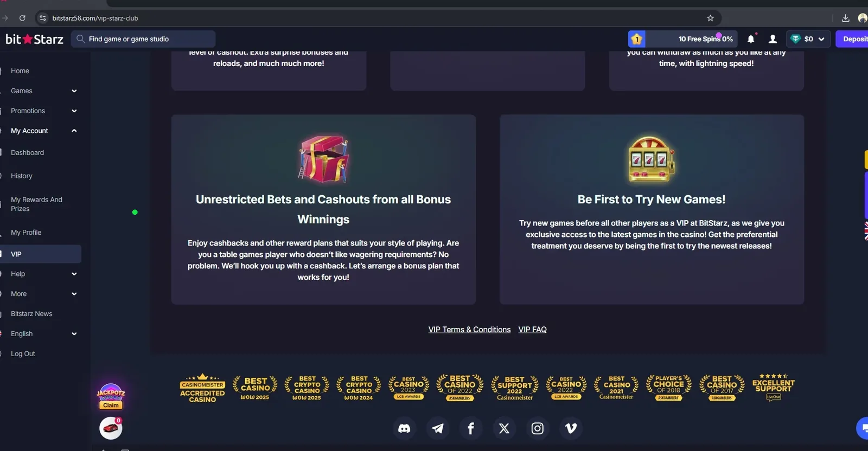This screenshot has height=451, width=868.
Task: Focus the Find game search field
Action: (143, 39)
